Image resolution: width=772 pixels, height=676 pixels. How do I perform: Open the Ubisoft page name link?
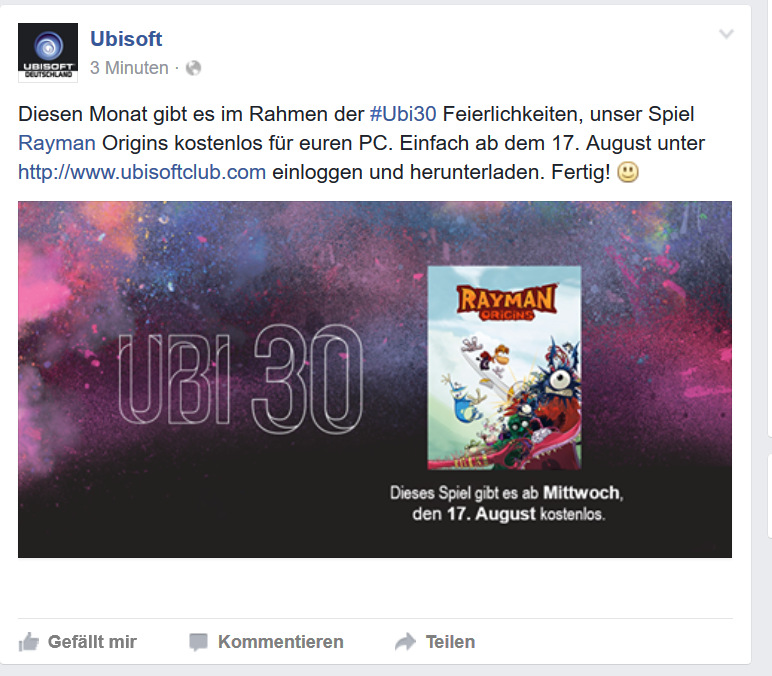click(126, 39)
